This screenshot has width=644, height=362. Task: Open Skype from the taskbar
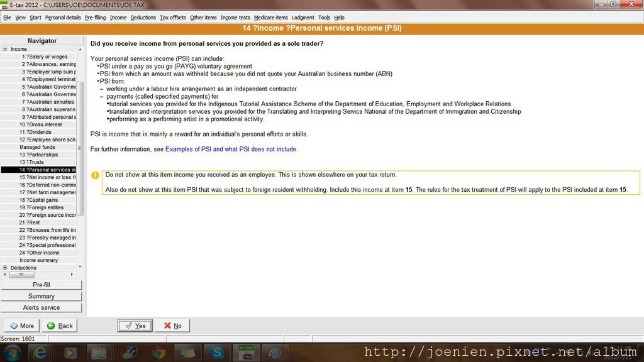coord(217,353)
